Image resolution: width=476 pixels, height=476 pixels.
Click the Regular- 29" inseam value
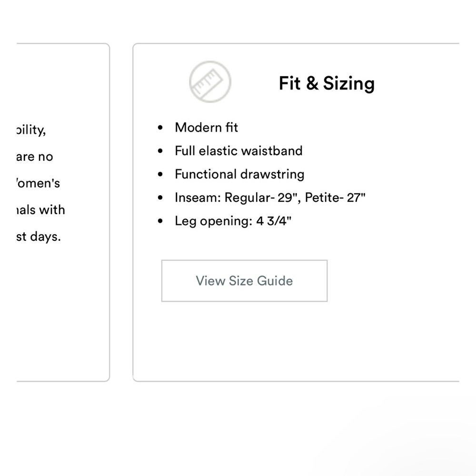point(260,198)
